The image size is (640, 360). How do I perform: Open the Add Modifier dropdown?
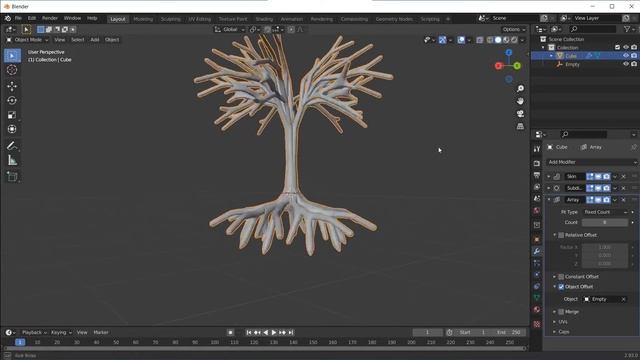591,162
